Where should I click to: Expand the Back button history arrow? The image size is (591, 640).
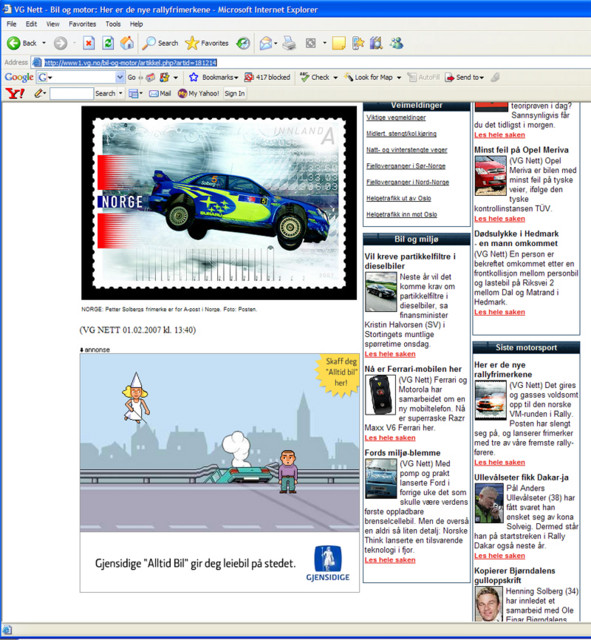coord(44,43)
